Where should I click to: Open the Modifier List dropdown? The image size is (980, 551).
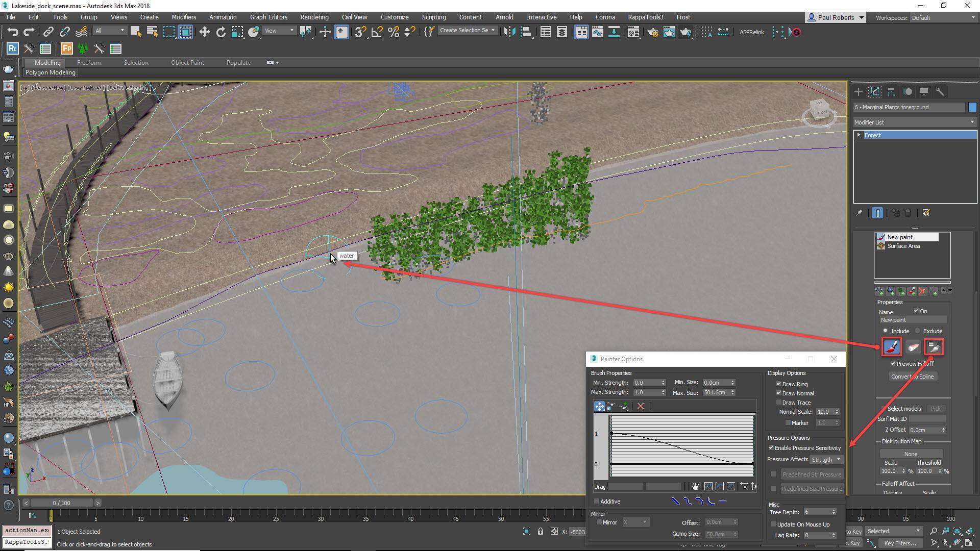(973, 122)
